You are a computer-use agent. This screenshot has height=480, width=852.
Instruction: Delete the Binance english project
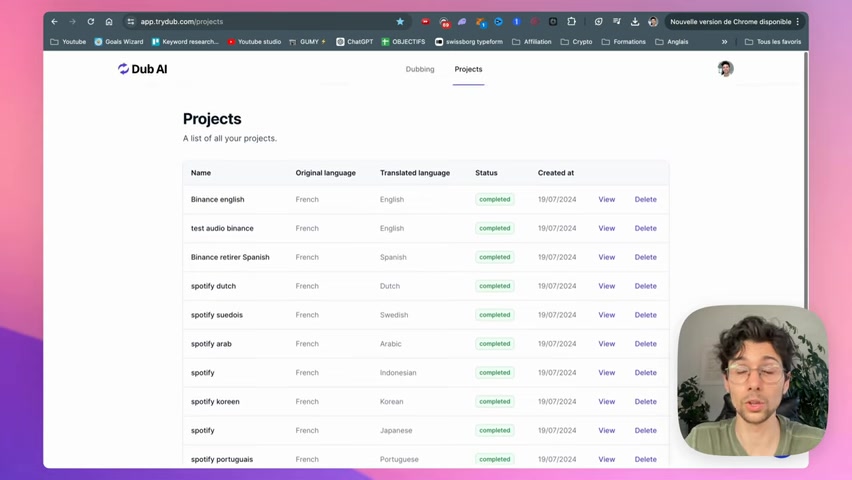coord(646,200)
